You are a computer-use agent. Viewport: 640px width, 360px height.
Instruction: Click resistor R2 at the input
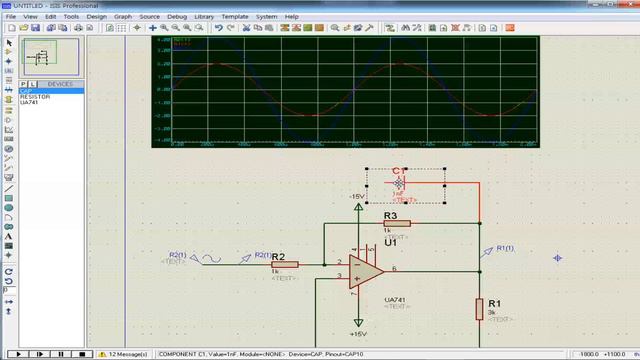point(285,264)
